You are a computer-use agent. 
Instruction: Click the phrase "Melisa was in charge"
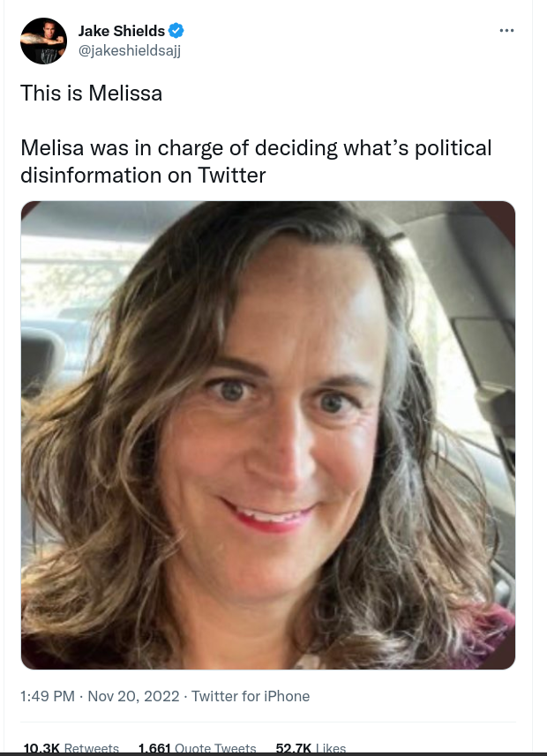coord(108,147)
